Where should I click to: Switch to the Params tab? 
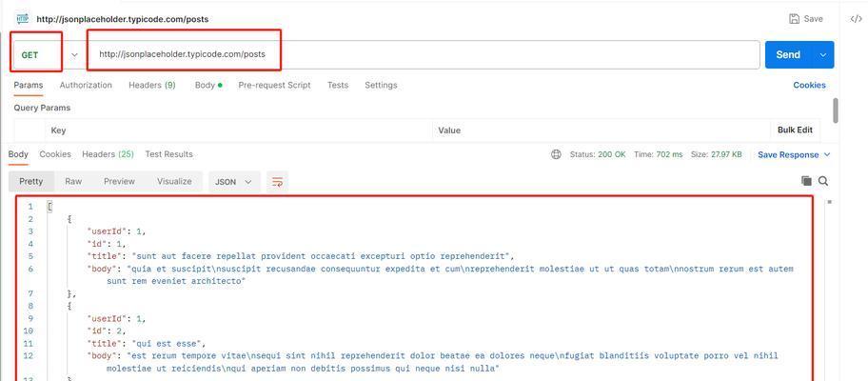[x=29, y=86]
